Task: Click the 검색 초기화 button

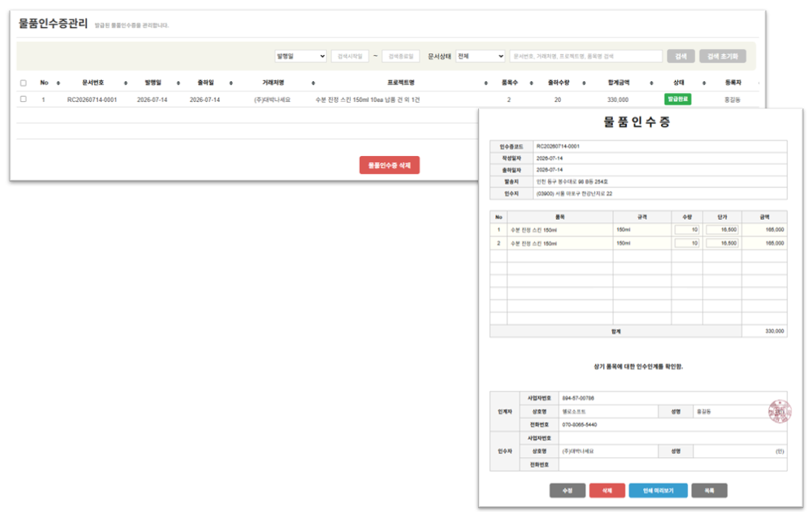Action: (x=723, y=56)
